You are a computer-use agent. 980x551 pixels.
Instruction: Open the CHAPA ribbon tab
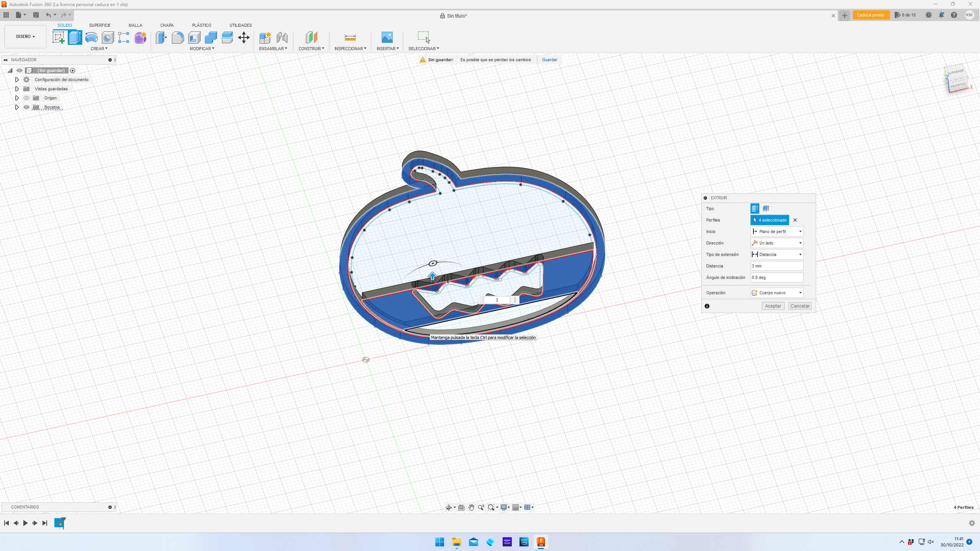(167, 25)
